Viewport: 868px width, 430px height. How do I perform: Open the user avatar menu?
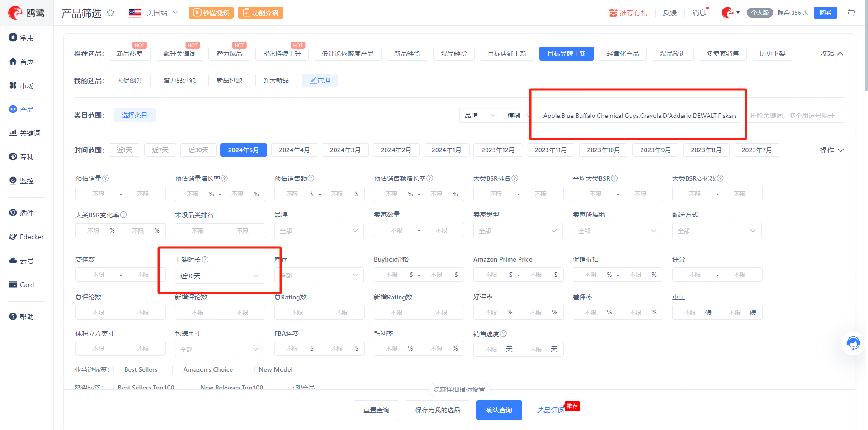[x=731, y=13]
